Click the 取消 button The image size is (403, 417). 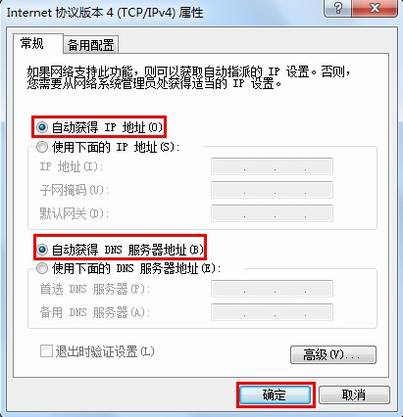pos(354,395)
